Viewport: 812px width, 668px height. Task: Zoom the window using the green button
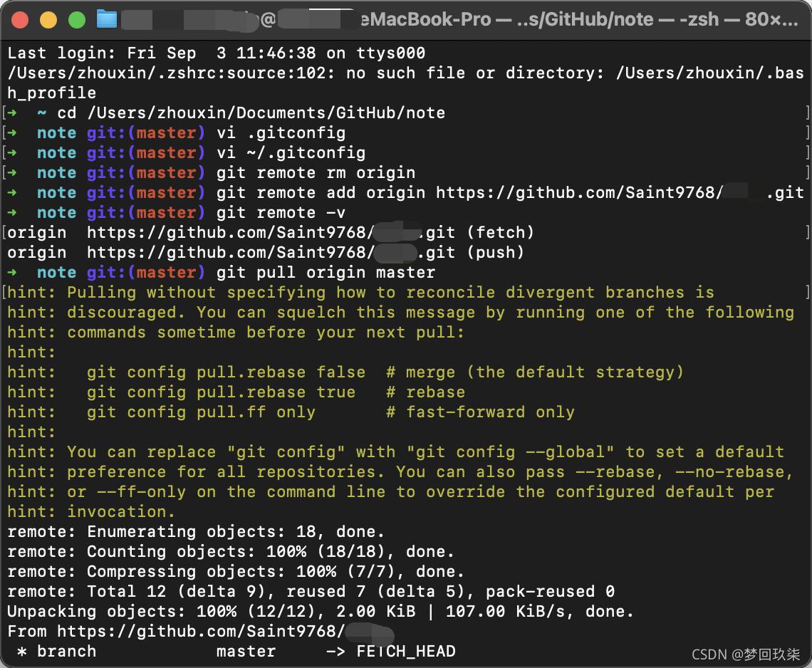click(76, 20)
